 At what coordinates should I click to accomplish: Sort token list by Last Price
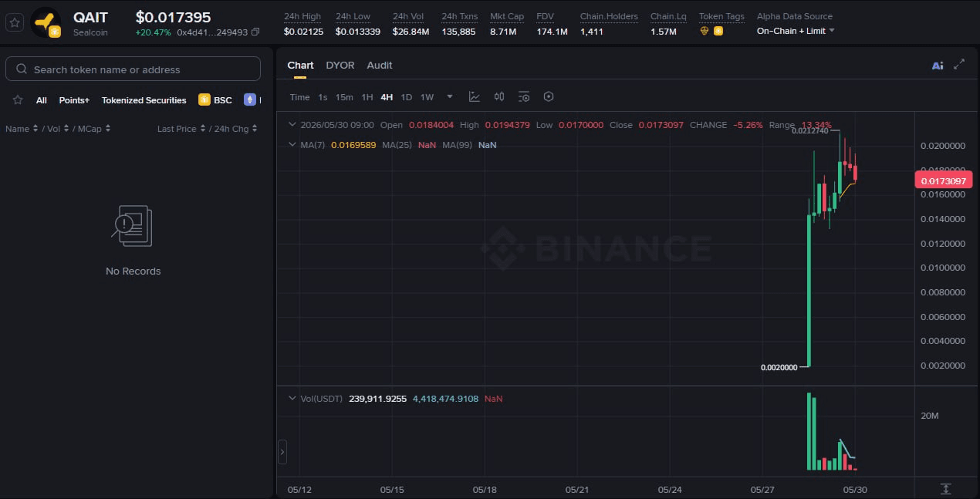tap(181, 129)
